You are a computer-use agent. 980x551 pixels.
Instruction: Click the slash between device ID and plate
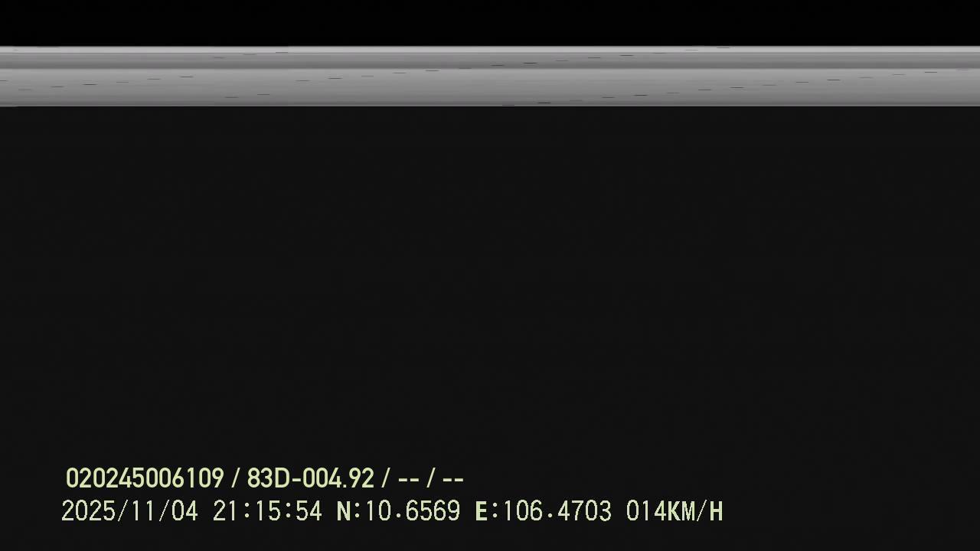click(x=235, y=479)
